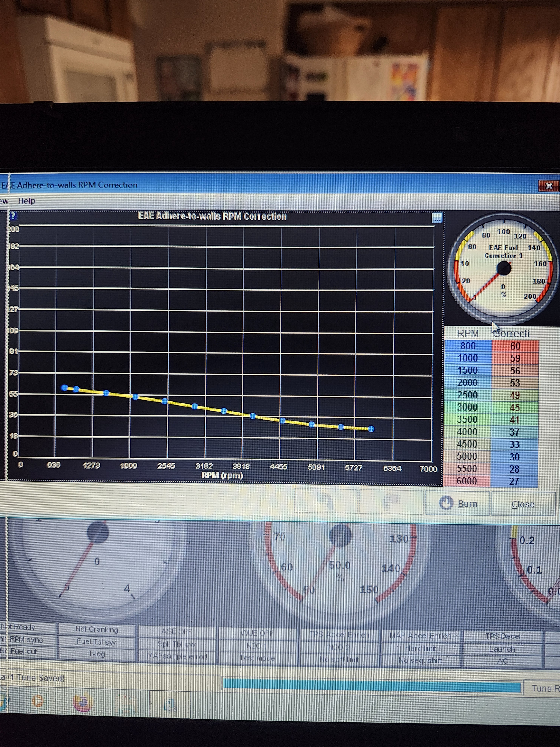This screenshot has width=560, height=747.
Task: Click the Fuel Tbl sw indicator
Action: coord(96,642)
